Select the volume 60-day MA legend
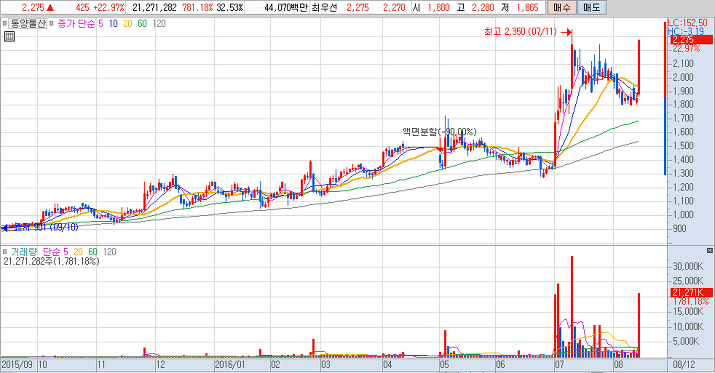Screen dimensions: 715x373 pos(93,251)
